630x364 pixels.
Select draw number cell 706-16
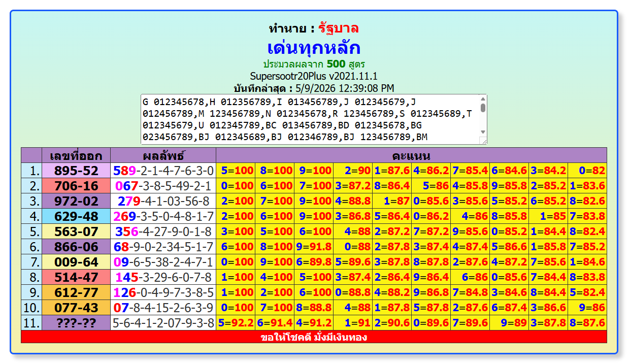click(76, 186)
